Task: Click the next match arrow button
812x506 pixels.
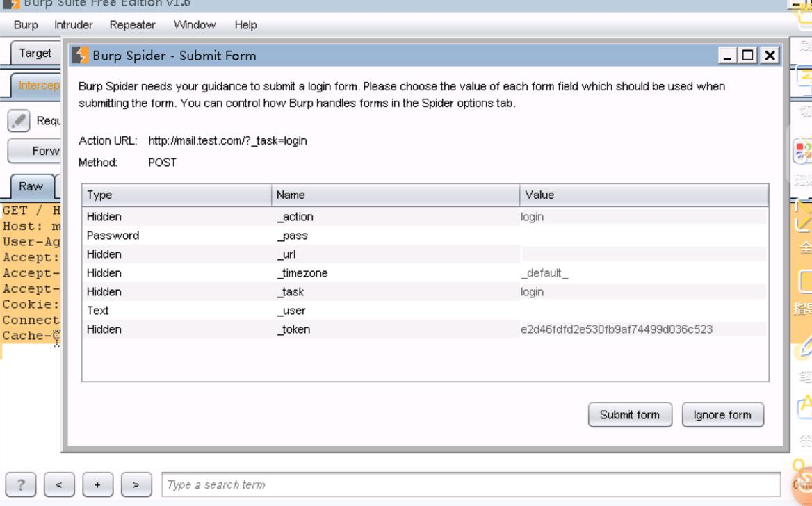Action: [136, 484]
